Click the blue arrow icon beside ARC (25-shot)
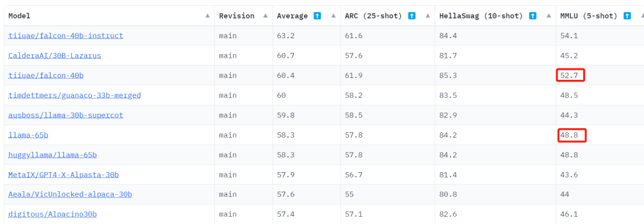 412,16
